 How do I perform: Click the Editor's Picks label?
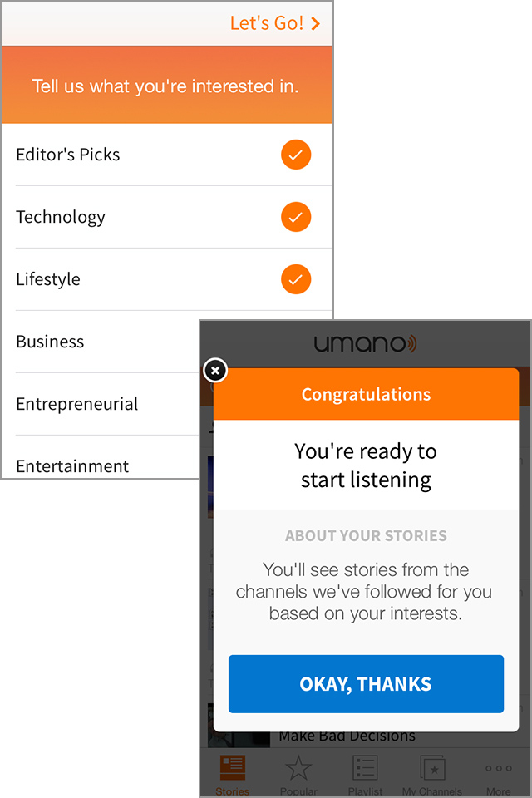point(68,155)
